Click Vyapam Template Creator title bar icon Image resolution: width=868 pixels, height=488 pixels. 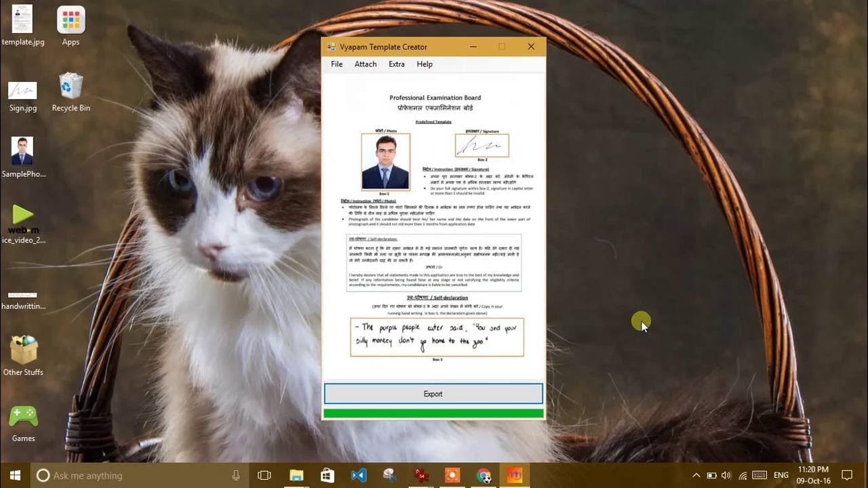[332, 47]
